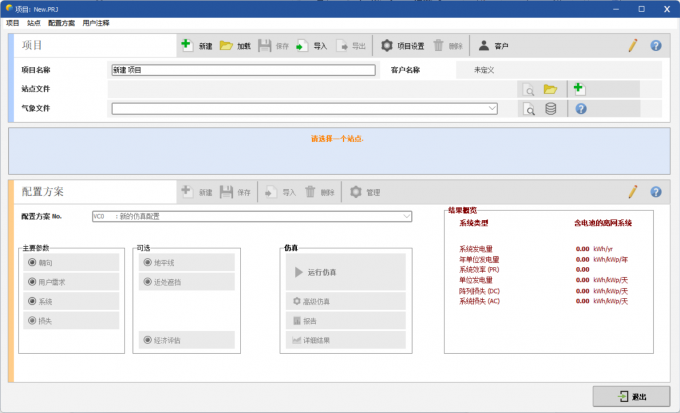Open the 加载 folder icon in the 项目 toolbar
Viewport: 680px width, 413px height.
[226, 45]
